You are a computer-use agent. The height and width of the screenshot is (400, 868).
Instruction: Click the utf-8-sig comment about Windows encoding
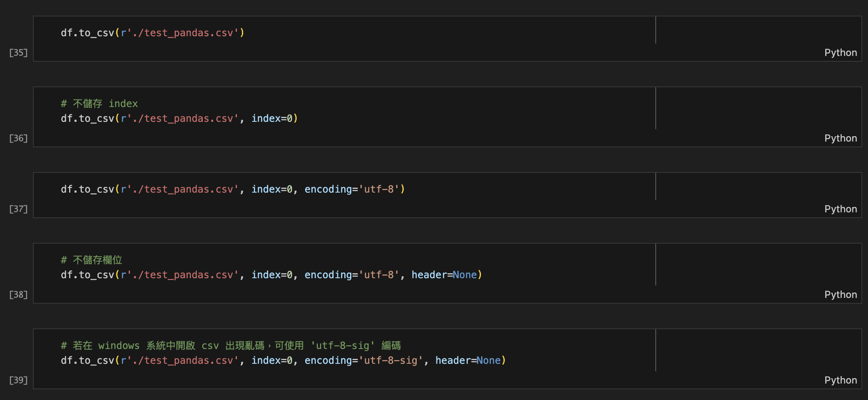point(230,345)
